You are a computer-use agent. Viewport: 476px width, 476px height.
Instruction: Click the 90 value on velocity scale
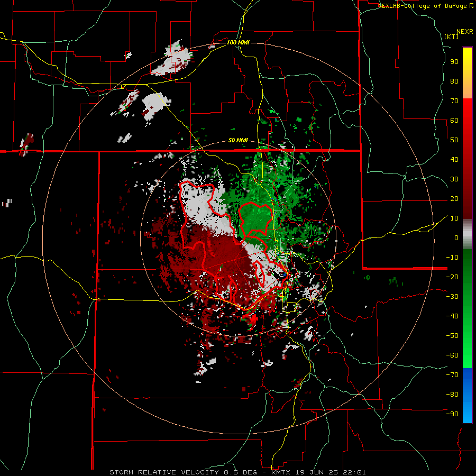point(454,62)
